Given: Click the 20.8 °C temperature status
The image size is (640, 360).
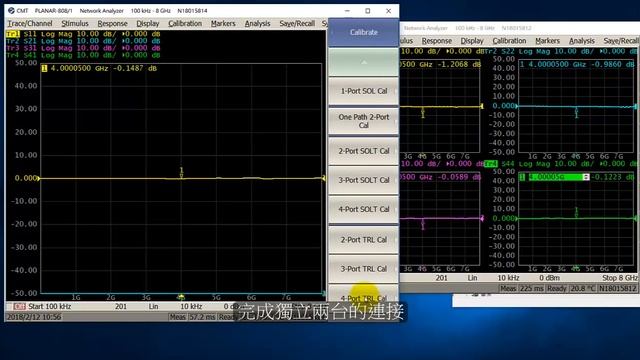Looking at the screenshot, I should [x=582, y=288].
